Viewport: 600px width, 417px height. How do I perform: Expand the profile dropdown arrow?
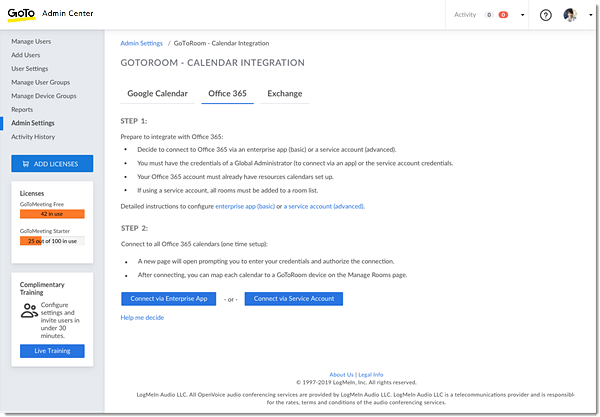point(590,15)
